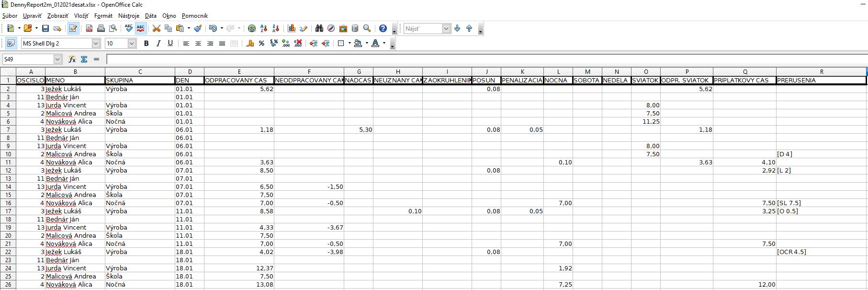
Task: Sort ascending using toolbar icon
Action: point(263,29)
